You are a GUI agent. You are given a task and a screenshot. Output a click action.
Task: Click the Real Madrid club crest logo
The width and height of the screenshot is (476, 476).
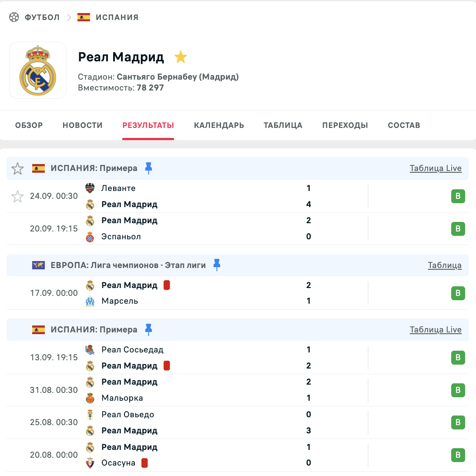[x=38, y=70]
